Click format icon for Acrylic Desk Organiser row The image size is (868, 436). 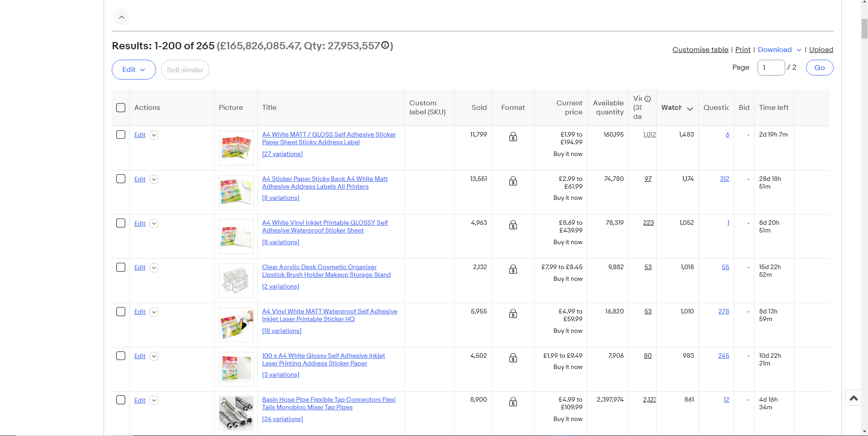point(513,269)
